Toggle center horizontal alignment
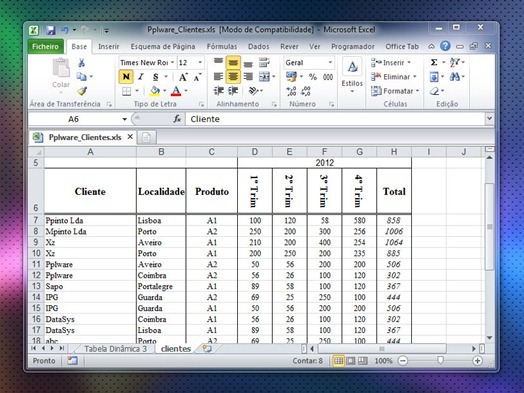The image size is (524, 393). [x=233, y=77]
